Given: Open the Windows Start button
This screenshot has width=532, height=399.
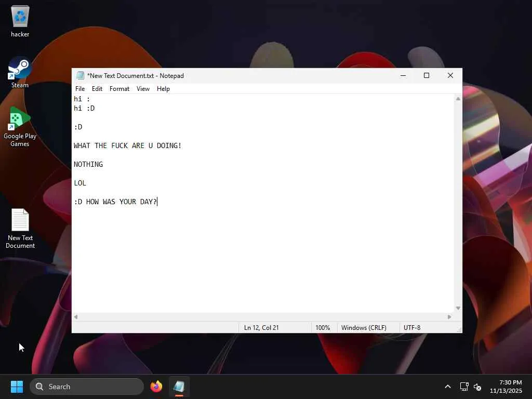Looking at the screenshot, I should (x=17, y=387).
